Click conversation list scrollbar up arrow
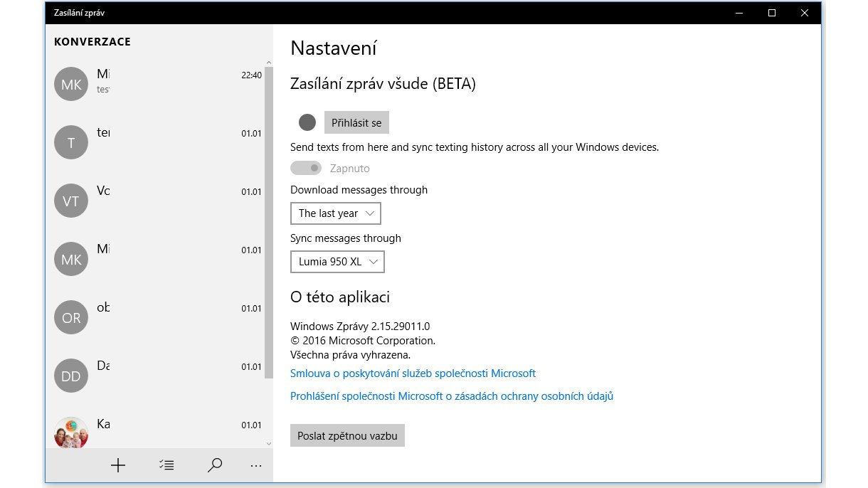This screenshot has height=488, width=868. 268,63
